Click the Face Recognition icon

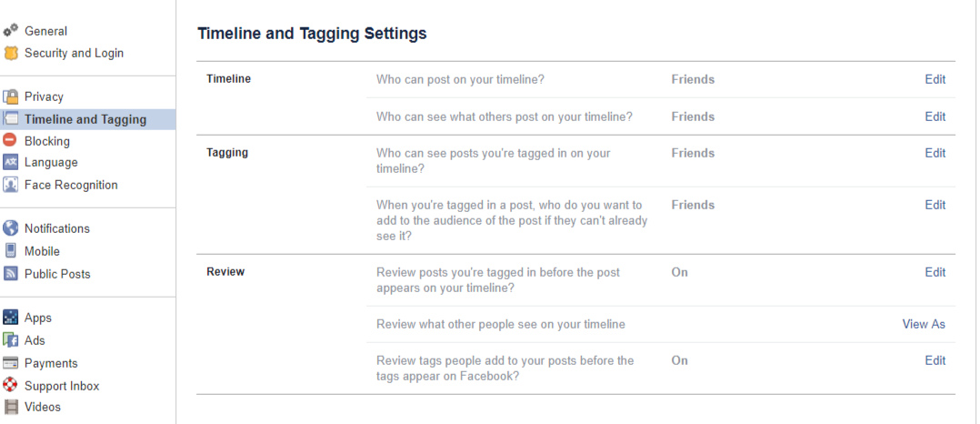point(11,185)
